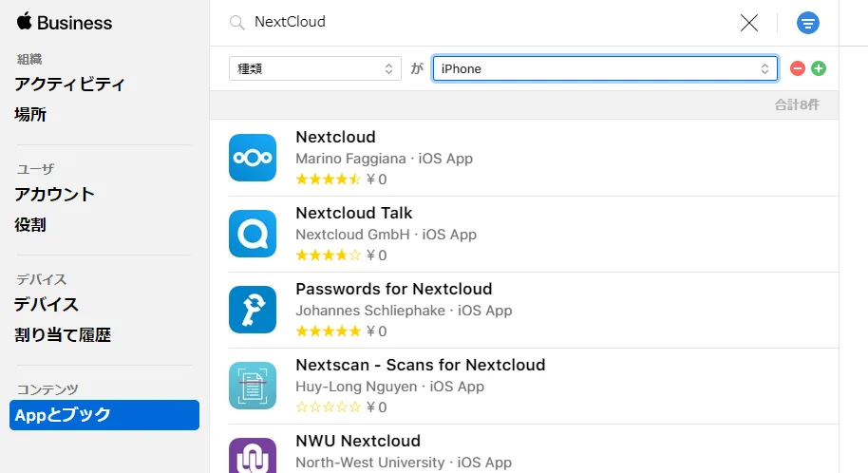Image resolution: width=868 pixels, height=473 pixels.
Task: Click the Passwords for Nextcloud key icon
Action: point(253,310)
